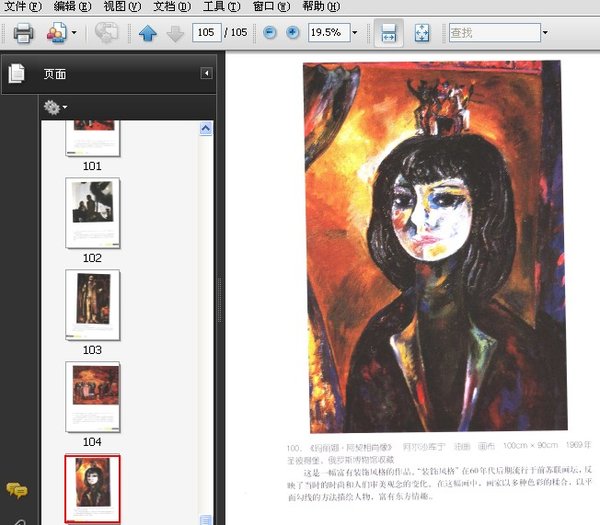The width and height of the screenshot is (600, 525).
Task: Click the thumbnail scrollbar thumb at the bottom
Action: 206,520
